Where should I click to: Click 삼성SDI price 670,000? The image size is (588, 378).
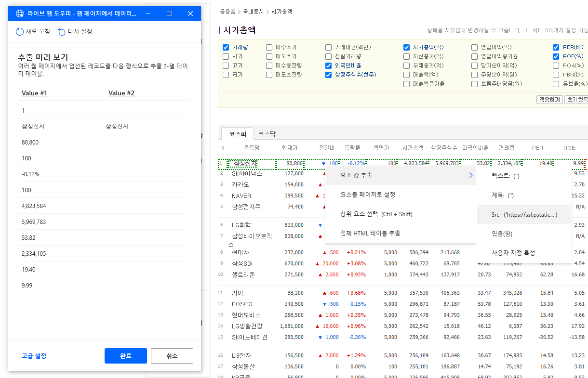tap(293, 263)
